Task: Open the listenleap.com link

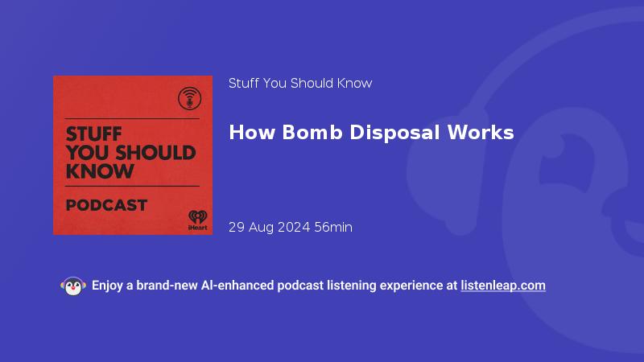Action: [x=503, y=286]
